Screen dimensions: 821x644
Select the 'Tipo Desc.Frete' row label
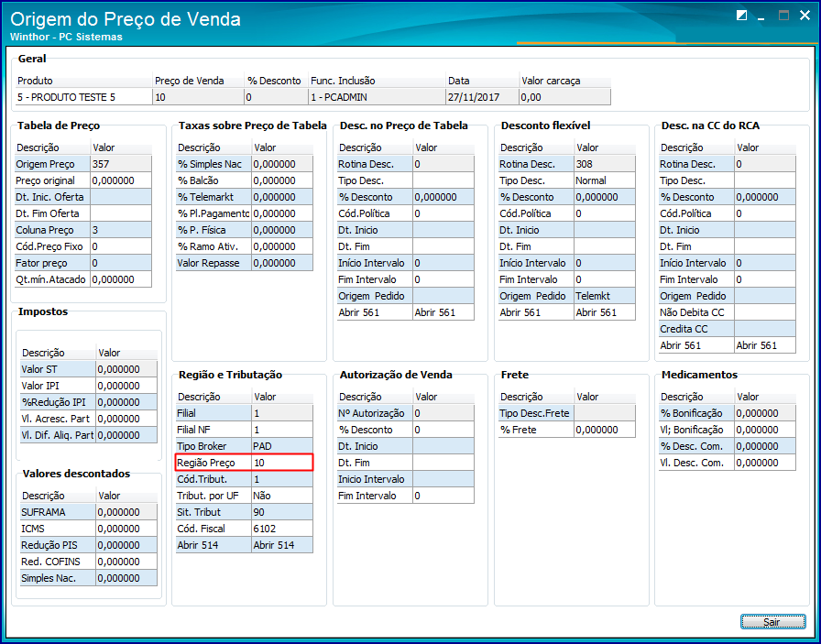pyautogui.click(x=536, y=413)
